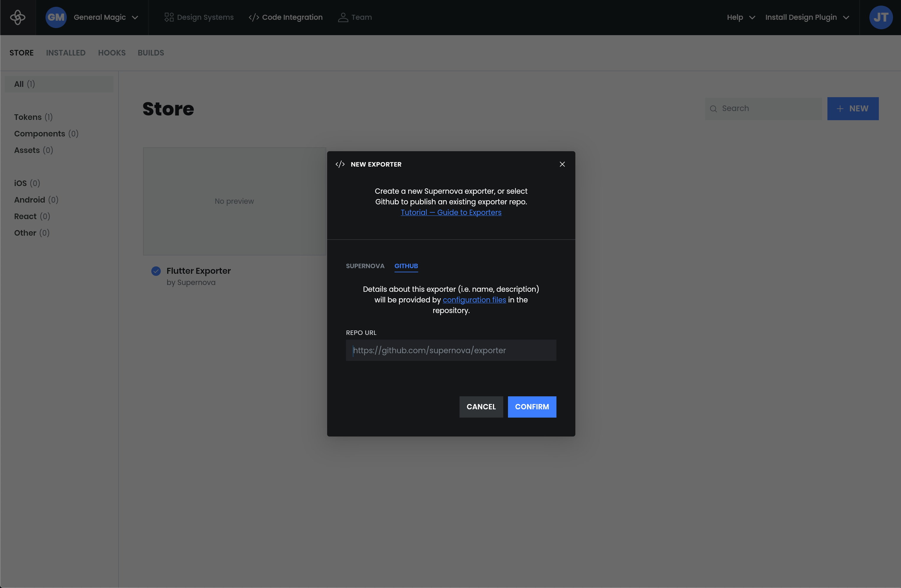Go to Code Integration section
The height and width of the screenshot is (588, 901).
[285, 17]
